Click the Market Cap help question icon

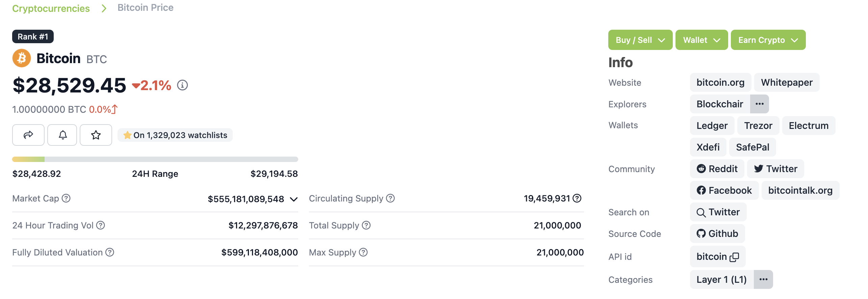[67, 198]
